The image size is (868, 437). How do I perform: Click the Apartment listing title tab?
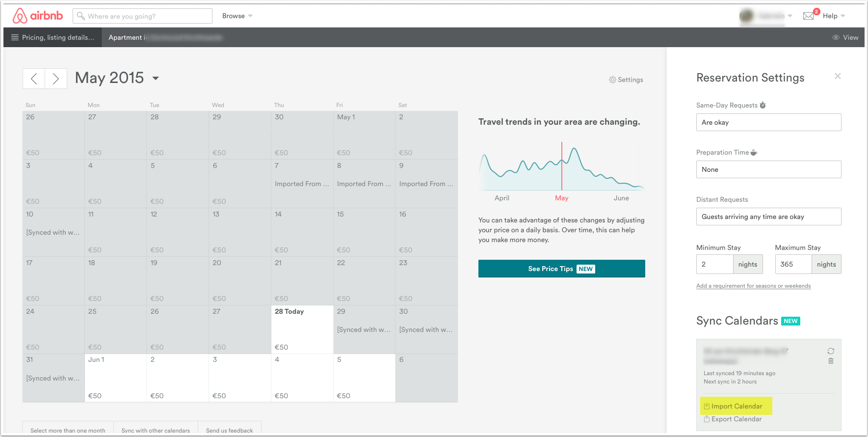165,37
